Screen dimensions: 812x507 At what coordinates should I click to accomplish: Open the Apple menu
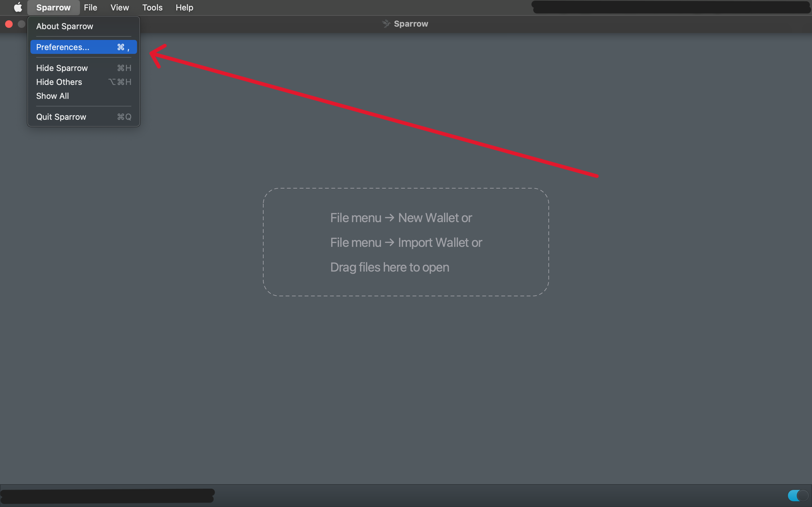17,7
